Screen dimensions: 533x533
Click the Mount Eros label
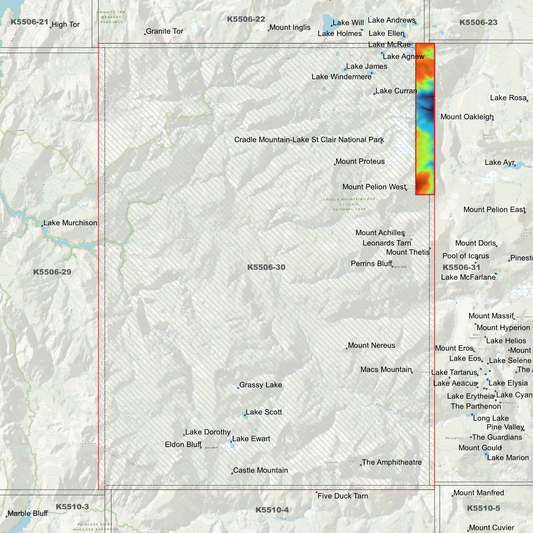pyautogui.click(x=454, y=348)
